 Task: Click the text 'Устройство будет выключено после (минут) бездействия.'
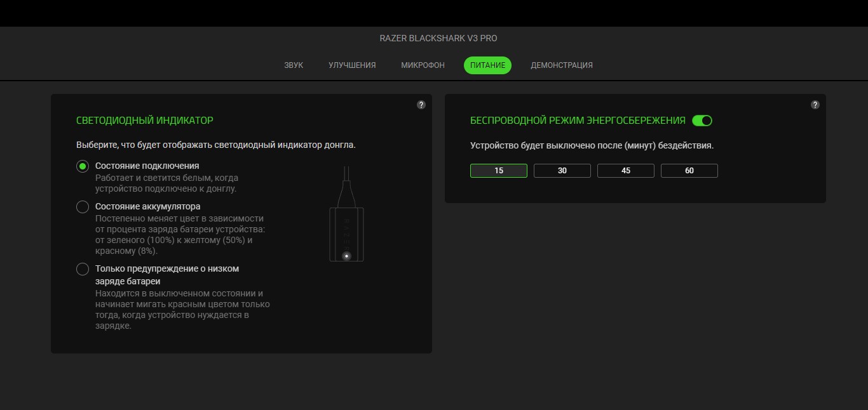592,145
